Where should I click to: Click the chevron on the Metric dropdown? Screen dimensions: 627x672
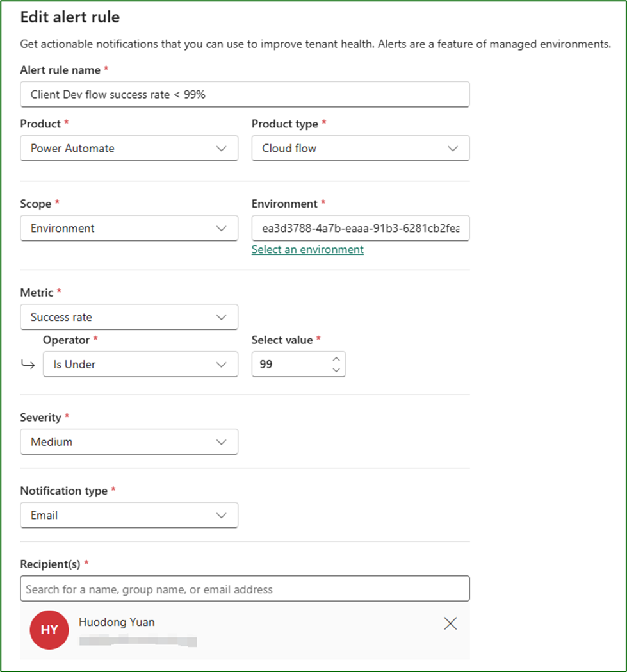[x=222, y=317]
